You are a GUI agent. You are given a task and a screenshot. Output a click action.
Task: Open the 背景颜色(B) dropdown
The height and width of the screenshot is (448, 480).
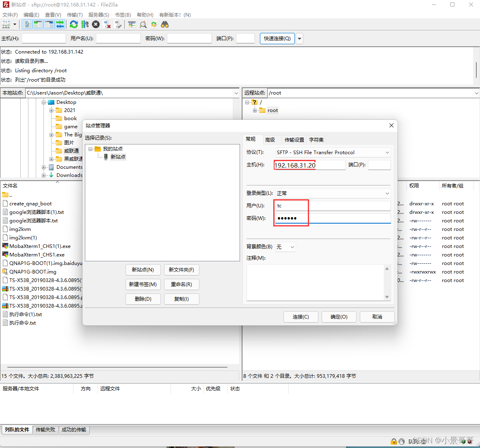(x=285, y=247)
